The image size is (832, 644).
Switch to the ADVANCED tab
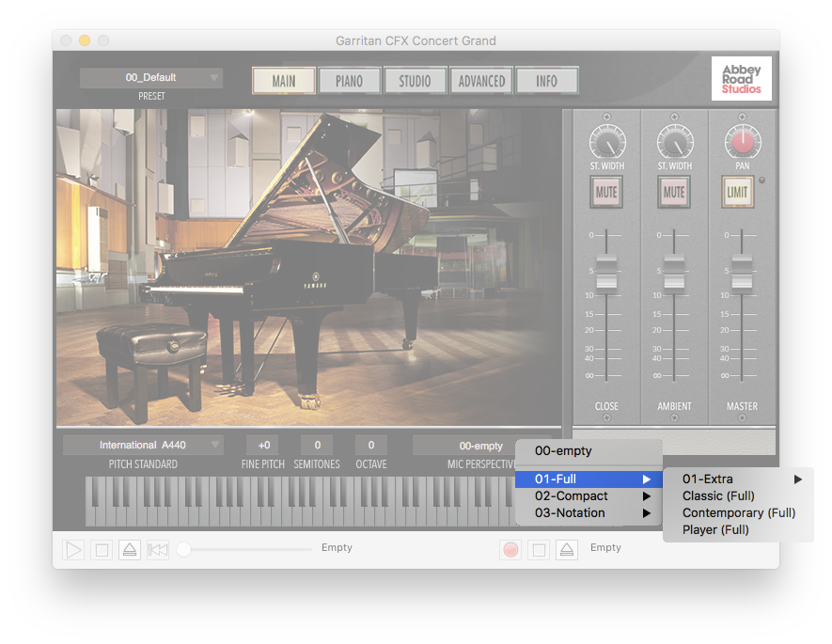[481, 81]
